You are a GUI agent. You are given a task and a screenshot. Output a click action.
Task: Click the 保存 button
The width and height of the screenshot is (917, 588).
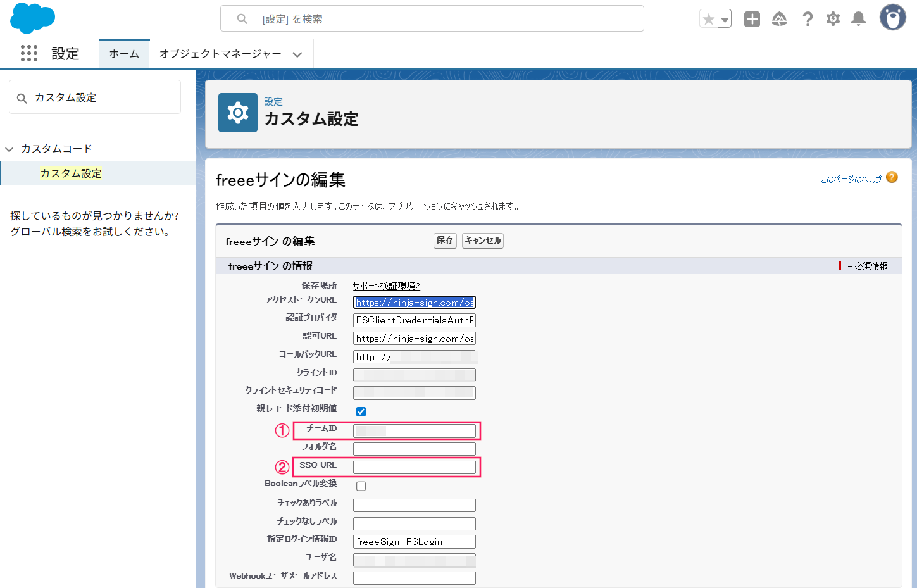445,241
